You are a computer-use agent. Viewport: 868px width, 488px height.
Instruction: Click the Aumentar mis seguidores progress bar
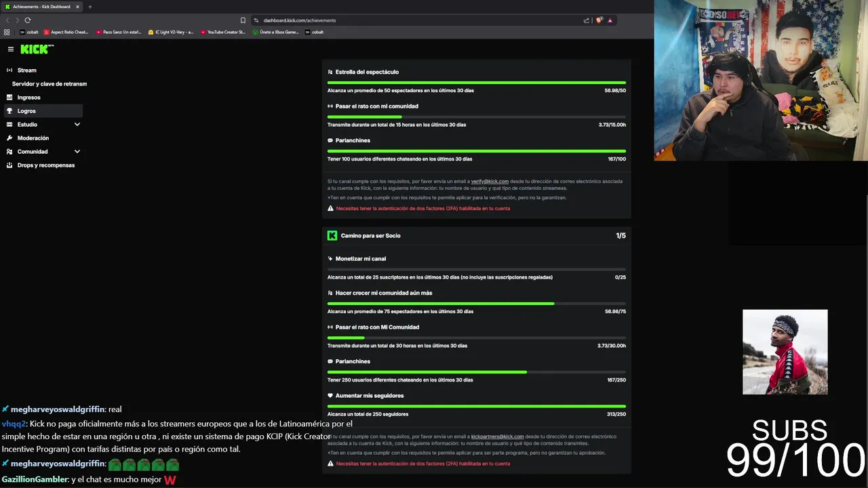(x=477, y=406)
